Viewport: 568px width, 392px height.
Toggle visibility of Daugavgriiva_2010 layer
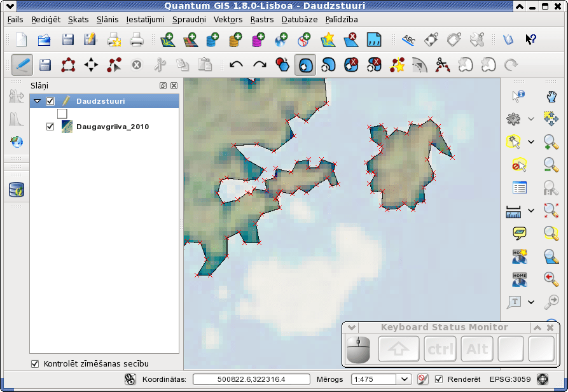click(50, 127)
